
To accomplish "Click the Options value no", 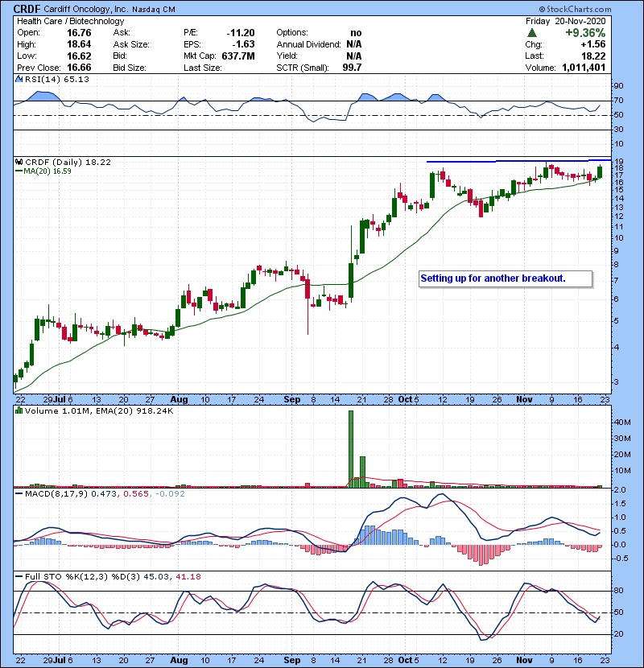I will pyautogui.click(x=356, y=33).
